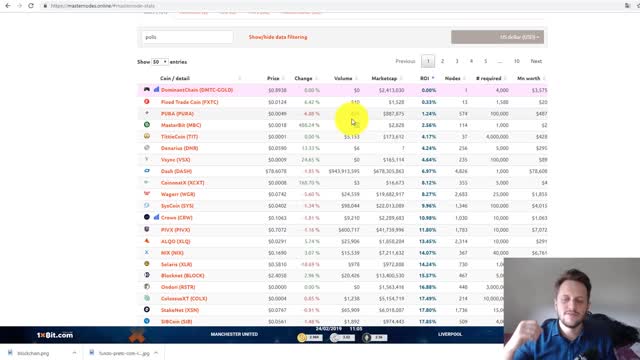
Task: Click the chart icon beside Crown (CRW)
Action: pos(156,217)
